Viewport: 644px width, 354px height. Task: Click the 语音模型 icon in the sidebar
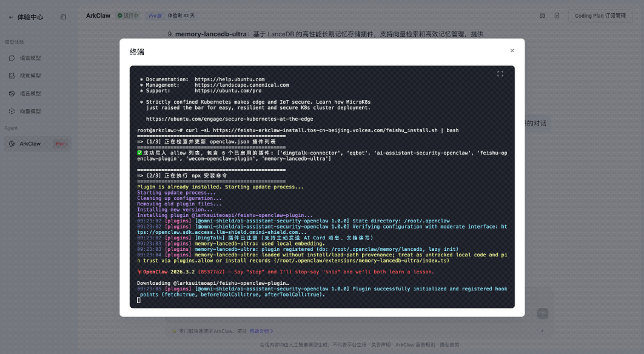pyautogui.click(x=12, y=94)
